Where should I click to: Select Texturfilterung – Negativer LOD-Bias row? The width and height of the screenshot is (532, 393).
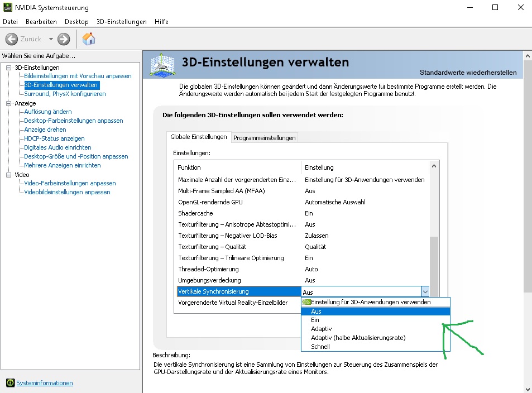303,236
